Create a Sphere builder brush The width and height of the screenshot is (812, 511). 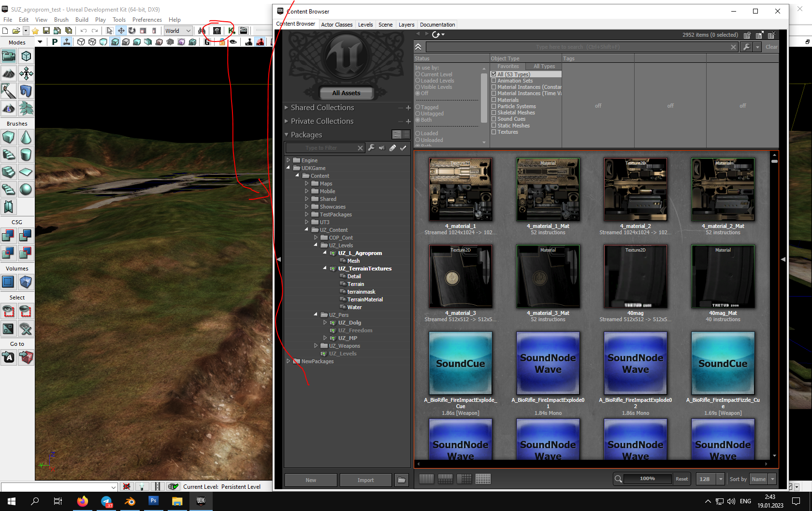click(x=26, y=189)
